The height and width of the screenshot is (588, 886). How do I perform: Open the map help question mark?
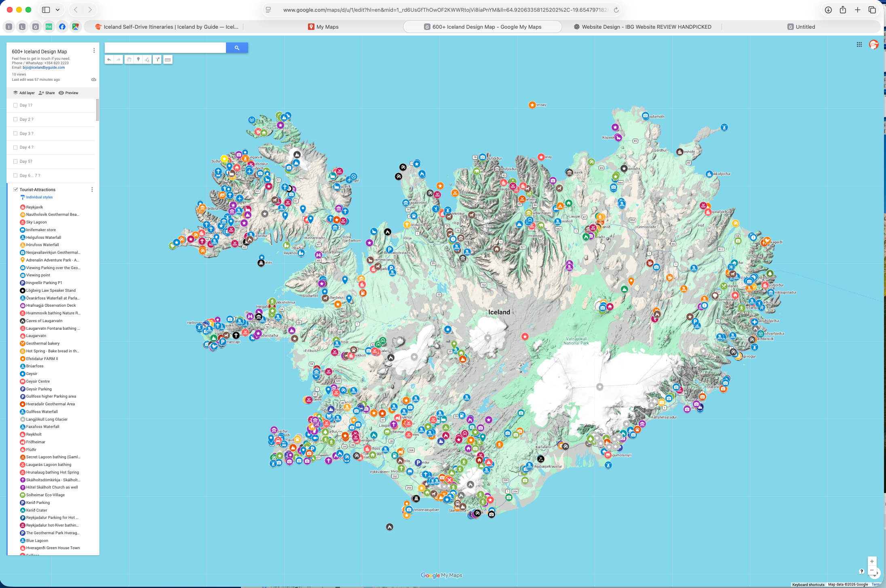(x=861, y=571)
